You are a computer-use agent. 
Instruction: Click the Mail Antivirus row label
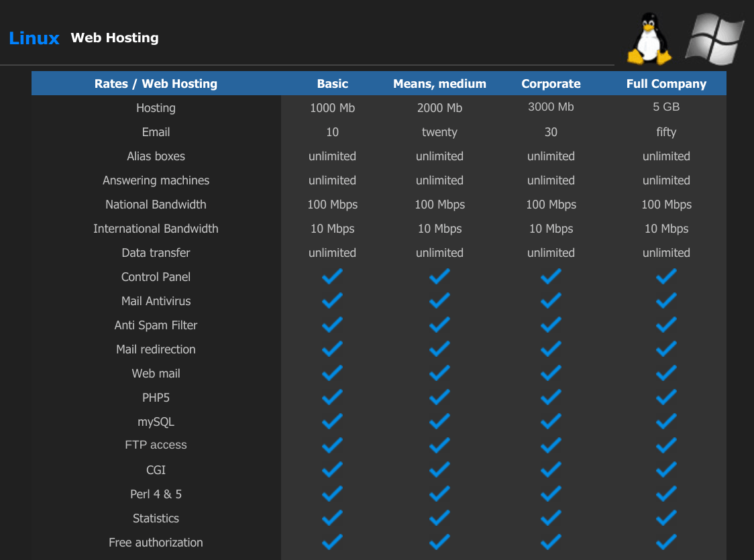156,301
